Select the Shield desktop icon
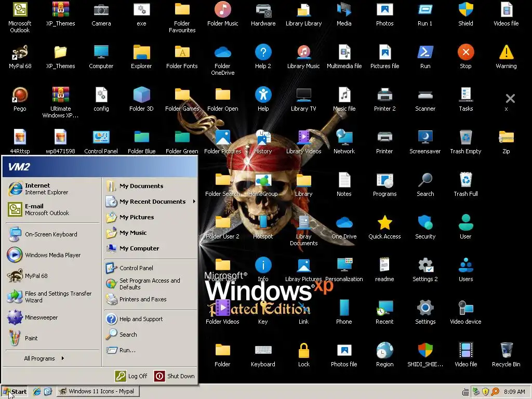 coord(465,15)
